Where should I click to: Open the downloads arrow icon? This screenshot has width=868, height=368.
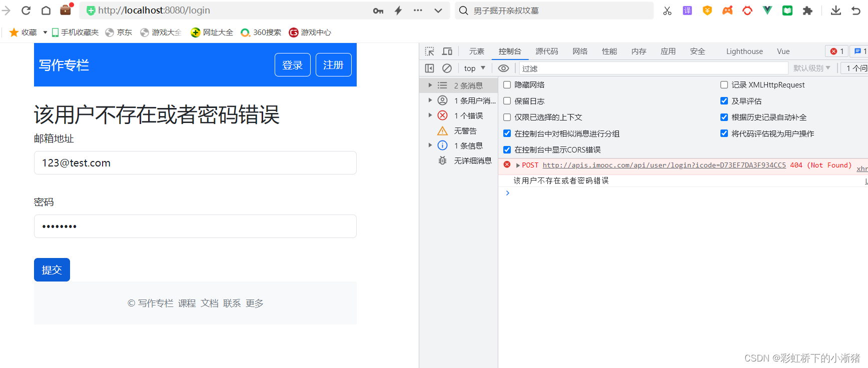point(836,10)
